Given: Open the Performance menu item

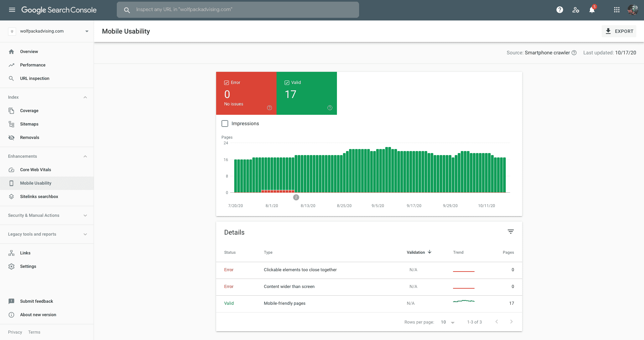Looking at the screenshot, I should 47,65.
